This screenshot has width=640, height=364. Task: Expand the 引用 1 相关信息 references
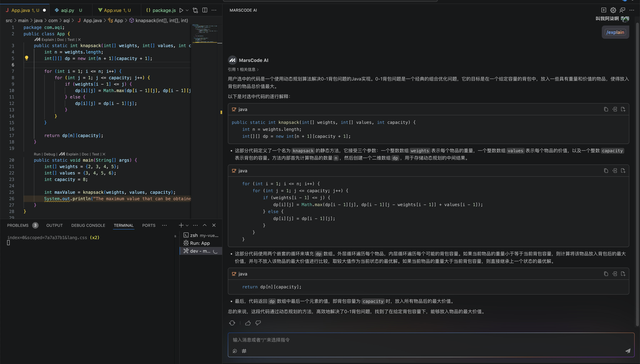pos(243,70)
